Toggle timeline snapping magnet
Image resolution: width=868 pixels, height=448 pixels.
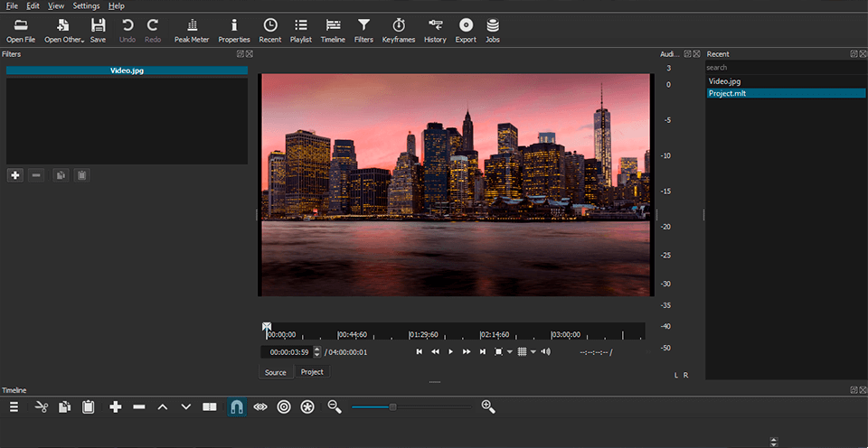[x=237, y=407]
